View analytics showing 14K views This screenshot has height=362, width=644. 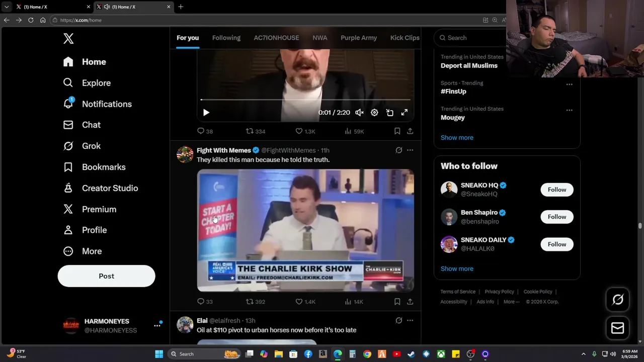point(354,302)
